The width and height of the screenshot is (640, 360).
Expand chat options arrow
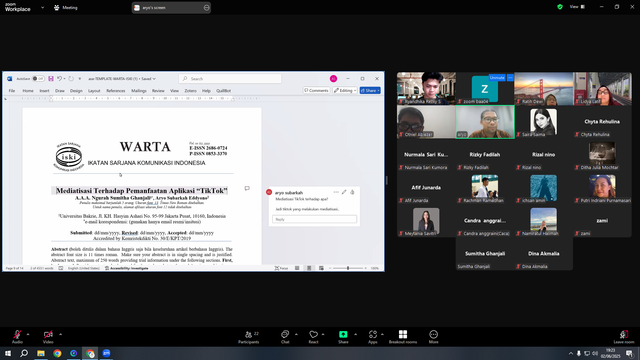click(296, 334)
